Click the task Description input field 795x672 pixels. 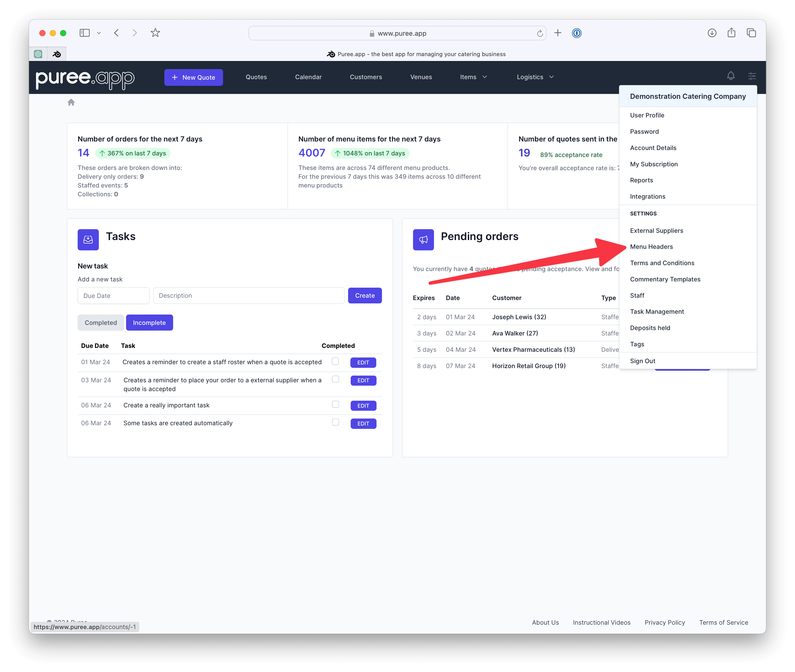tap(248, 296)
